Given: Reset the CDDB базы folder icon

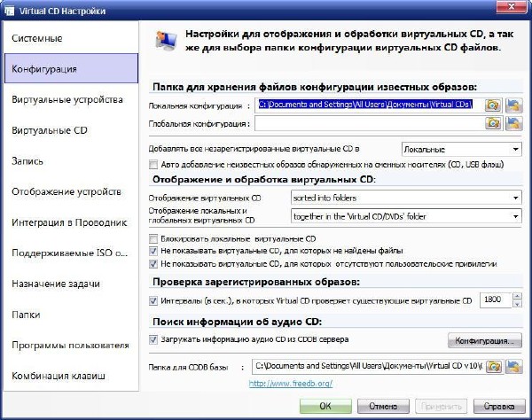Looking at the screenshot, I should [512, 365].
